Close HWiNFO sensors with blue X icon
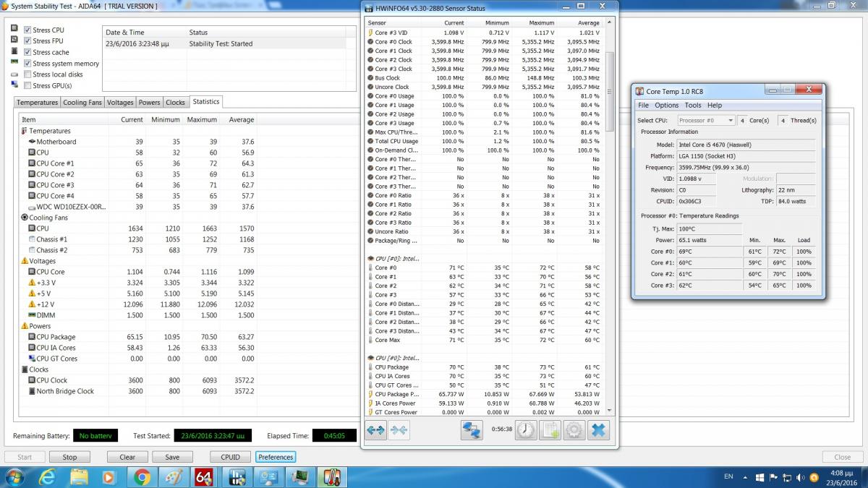Viewport: 868px width, 488px height. pyautogui.click(x=599, y=429)
